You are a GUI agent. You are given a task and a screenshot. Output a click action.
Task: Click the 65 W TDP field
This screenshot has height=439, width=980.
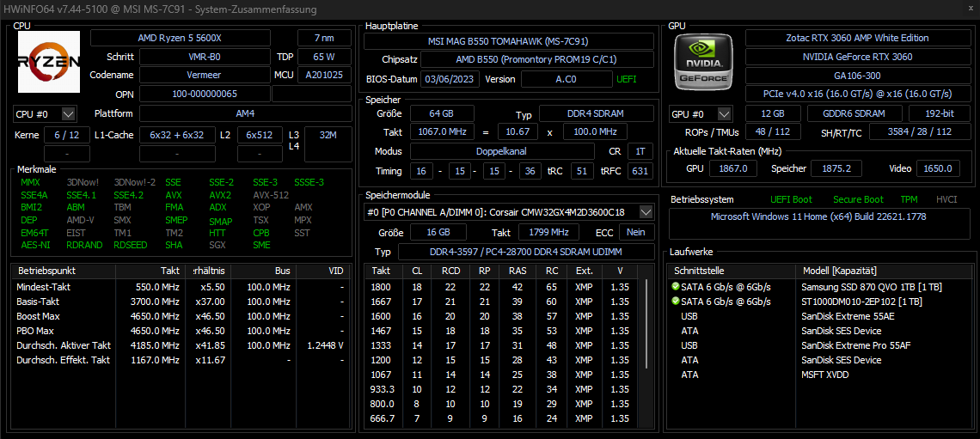click(324, 57)
